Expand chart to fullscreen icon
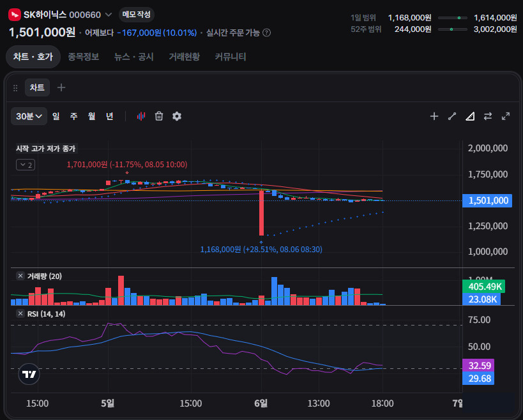This screenshot has width=523, height=420. click(x=506, y=116)
